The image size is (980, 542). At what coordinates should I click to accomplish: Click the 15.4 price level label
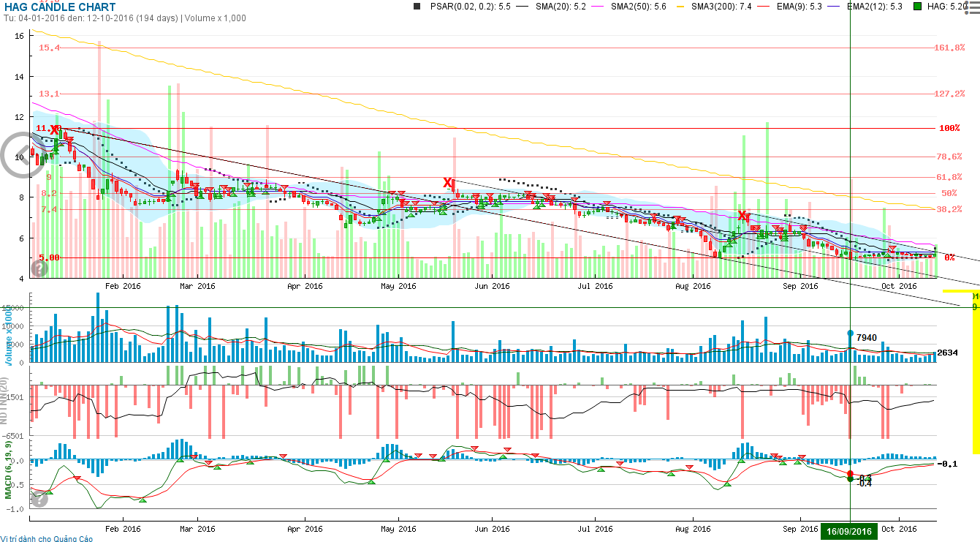click(x=49, y=48)
